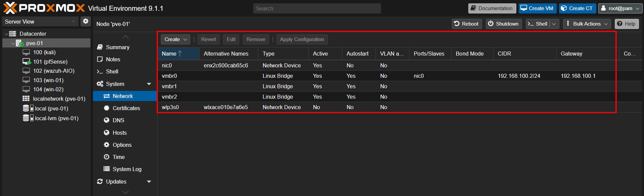Click the Hosts globe icon
This screenshot has height=196, width=644.
pyautogui.click(x=106, y=133)
